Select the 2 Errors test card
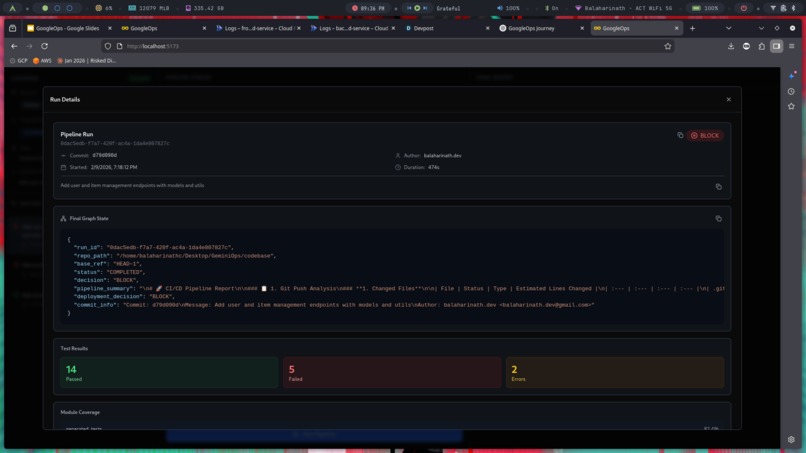The height and width of the screenshot is (453, 806). (615, 372)
